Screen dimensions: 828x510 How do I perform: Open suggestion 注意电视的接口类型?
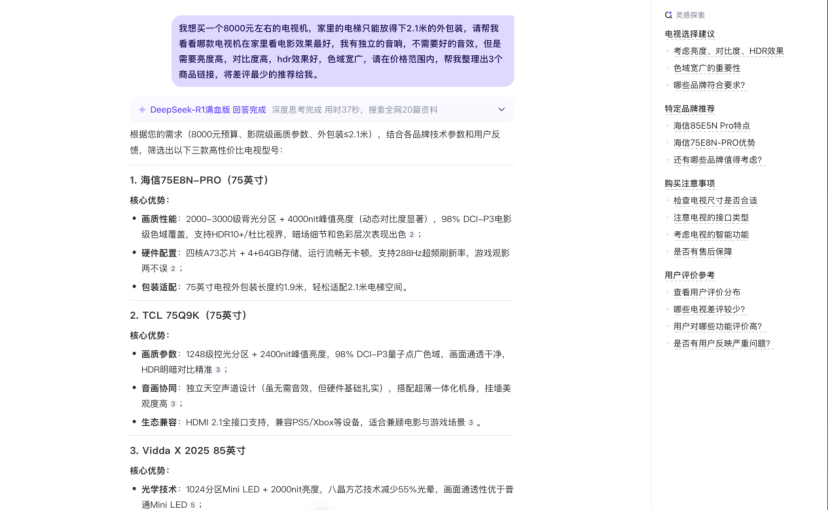tap(711, 218)
